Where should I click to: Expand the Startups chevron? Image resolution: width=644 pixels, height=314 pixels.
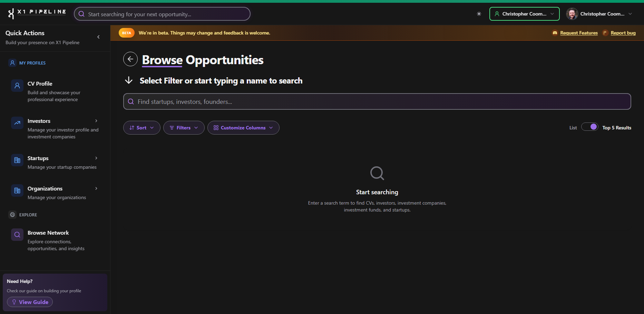pos(96,158)
